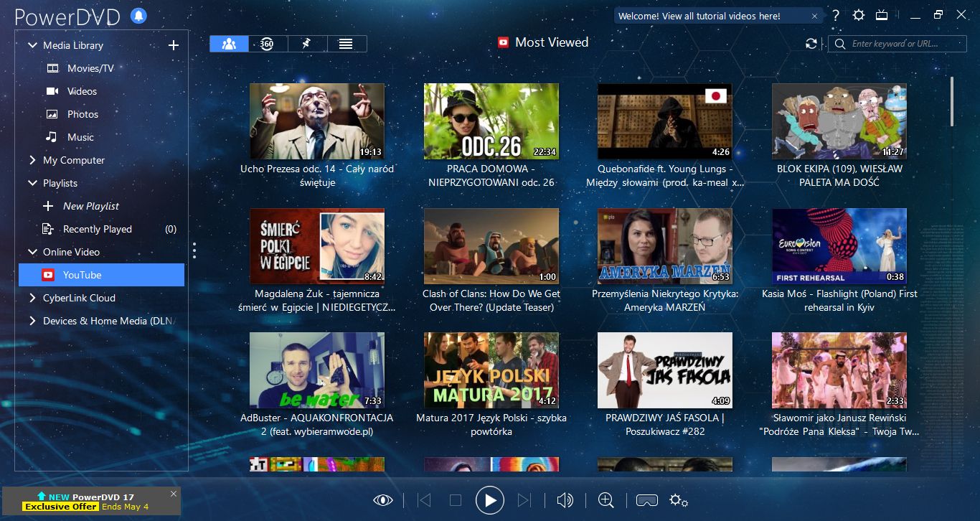
Task: Click the search magnifier icon
Action: [839, 44]
